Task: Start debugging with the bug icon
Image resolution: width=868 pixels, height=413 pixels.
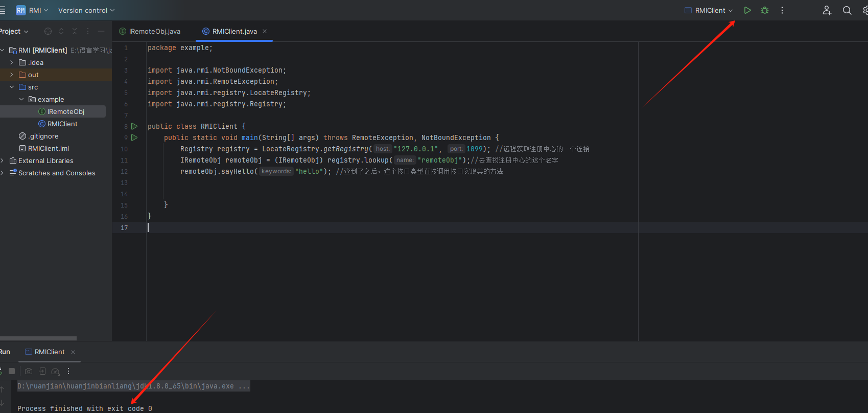Action: (x=765, y=10)
